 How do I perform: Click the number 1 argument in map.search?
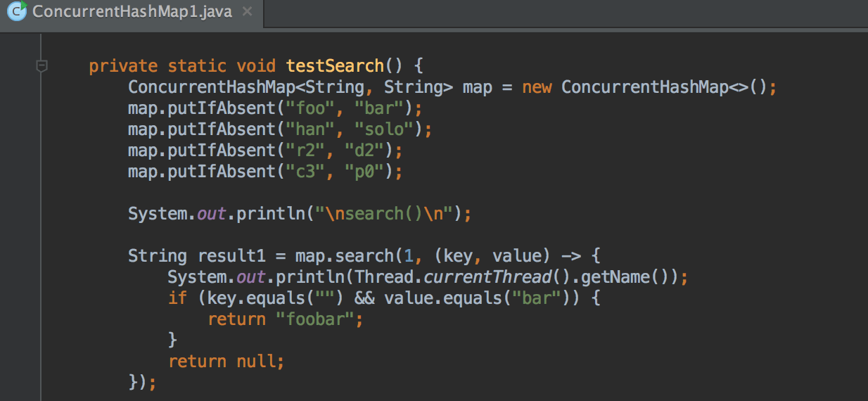click(x=408, y=256)
